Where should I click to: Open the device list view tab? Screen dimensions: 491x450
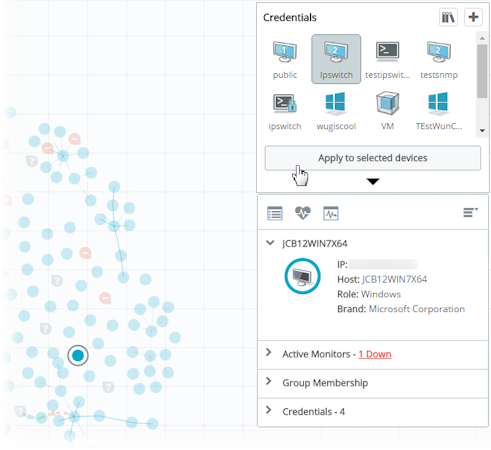pos(275,213)
